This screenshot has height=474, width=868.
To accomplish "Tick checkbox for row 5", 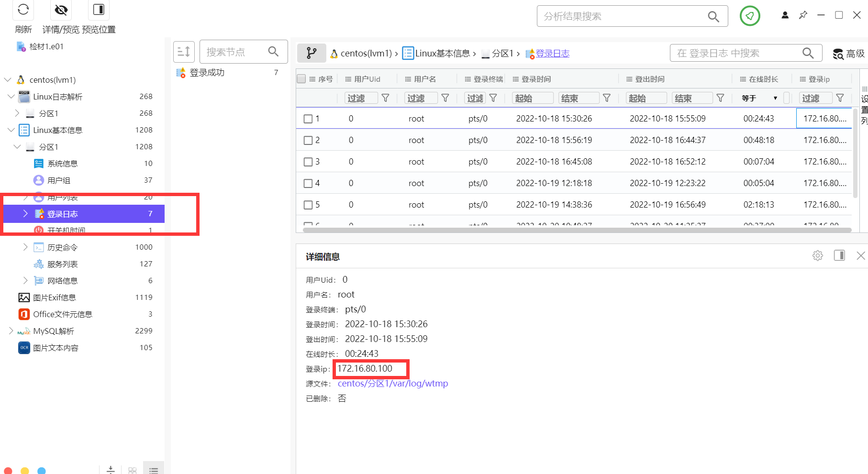I will click(x=308, y=205).
